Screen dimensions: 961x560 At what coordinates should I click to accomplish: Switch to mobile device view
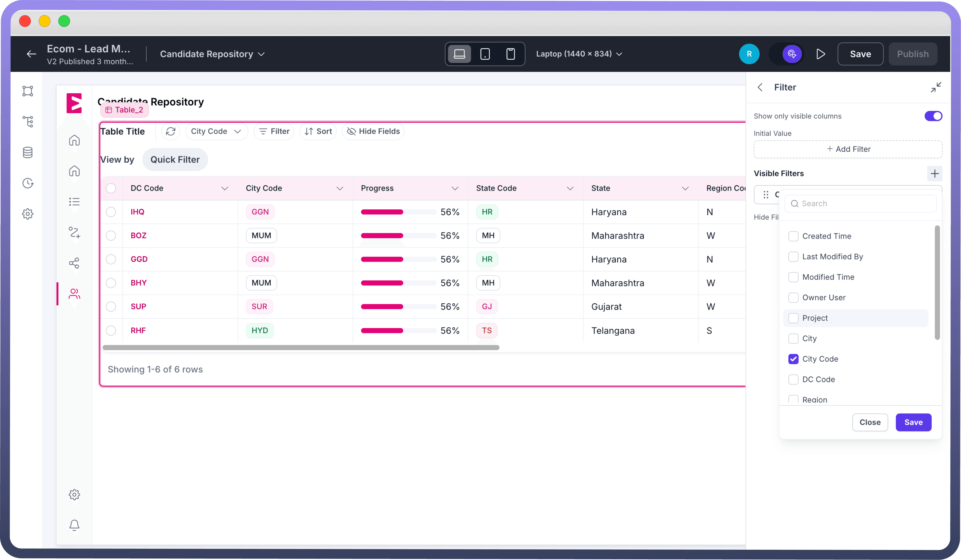click(x=510, y=54)
